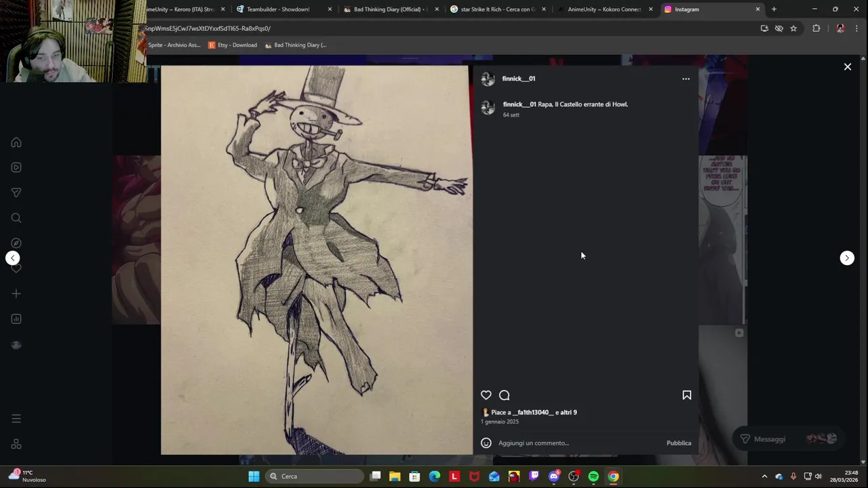Click the taskbar Cerca search box

(x=315, y=476)
